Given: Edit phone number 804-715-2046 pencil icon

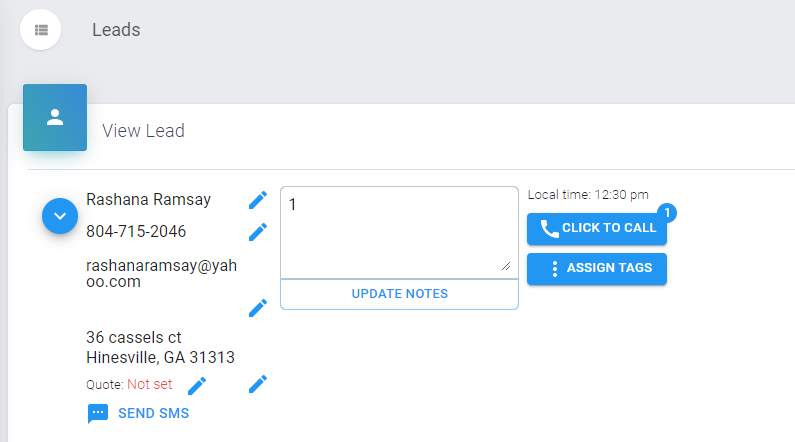Looking at the screenshot, I should click(x=258, y=232).
